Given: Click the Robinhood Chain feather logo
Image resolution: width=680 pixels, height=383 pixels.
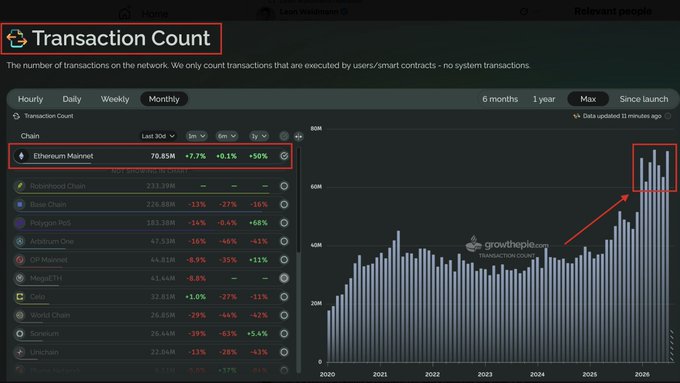Looking at the screenshot, I should 20,186.
